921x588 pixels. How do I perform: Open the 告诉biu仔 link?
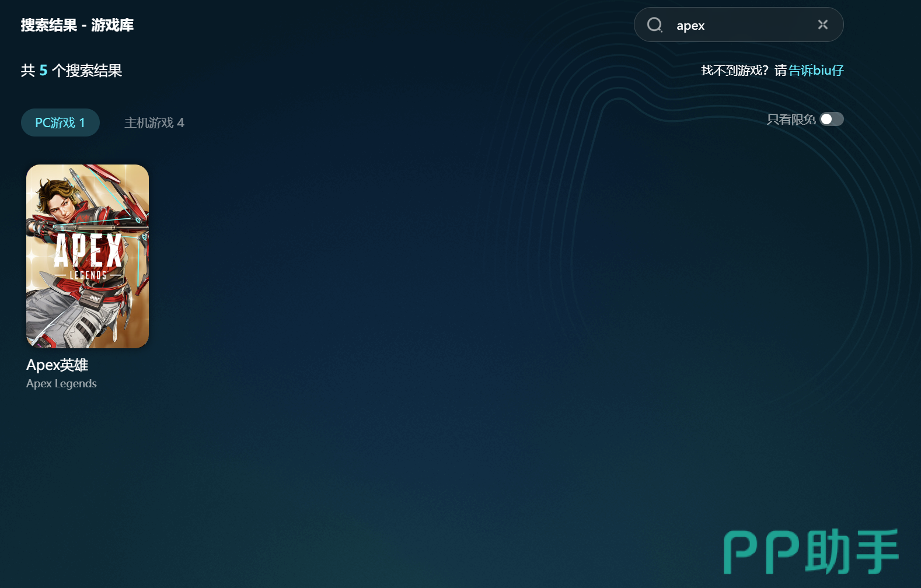click(817, 71)
